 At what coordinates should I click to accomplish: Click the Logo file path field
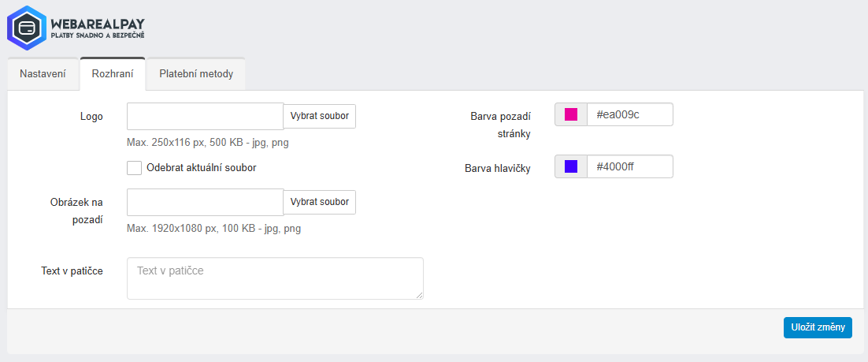tap(205, 116)
